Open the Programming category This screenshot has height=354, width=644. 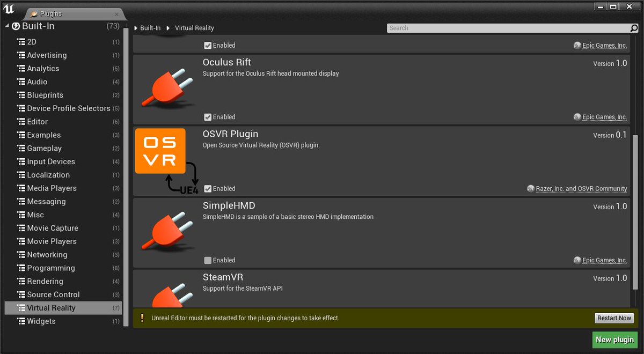point(63,268)
